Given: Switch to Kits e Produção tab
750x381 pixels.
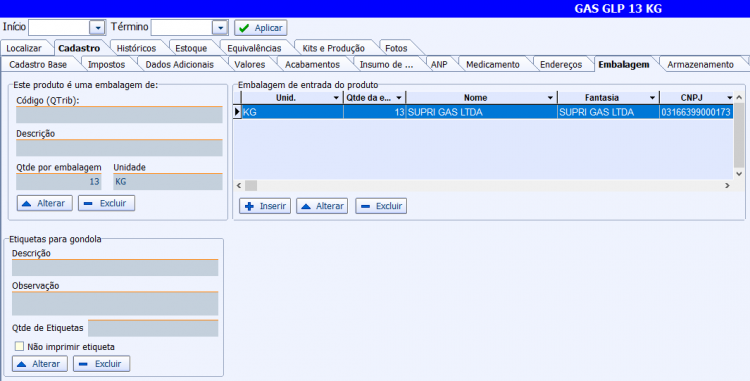Looking at the screenshot, I should [x=333, y=48].
